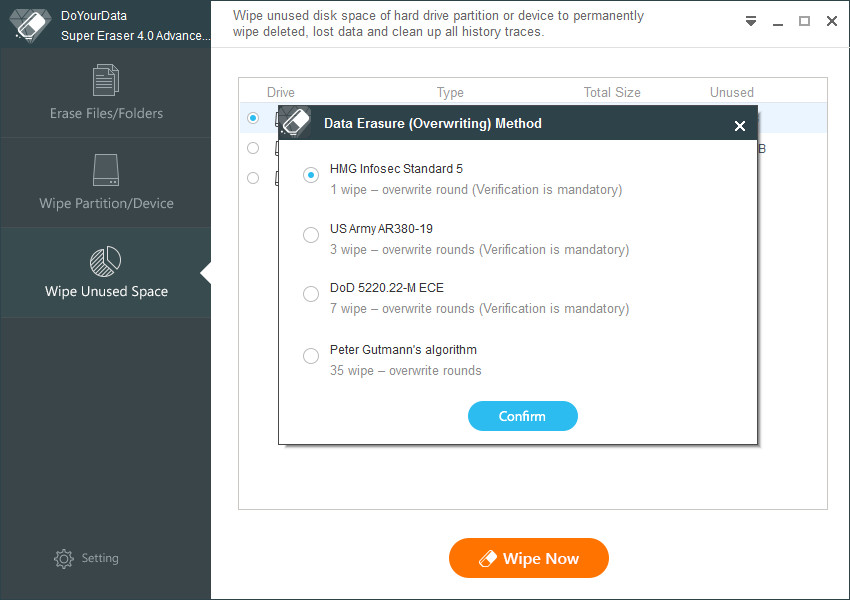Switch to Wipe Partition/Device tab label
The width and height of the screenshot is (850, 600).
pos(106,203)
